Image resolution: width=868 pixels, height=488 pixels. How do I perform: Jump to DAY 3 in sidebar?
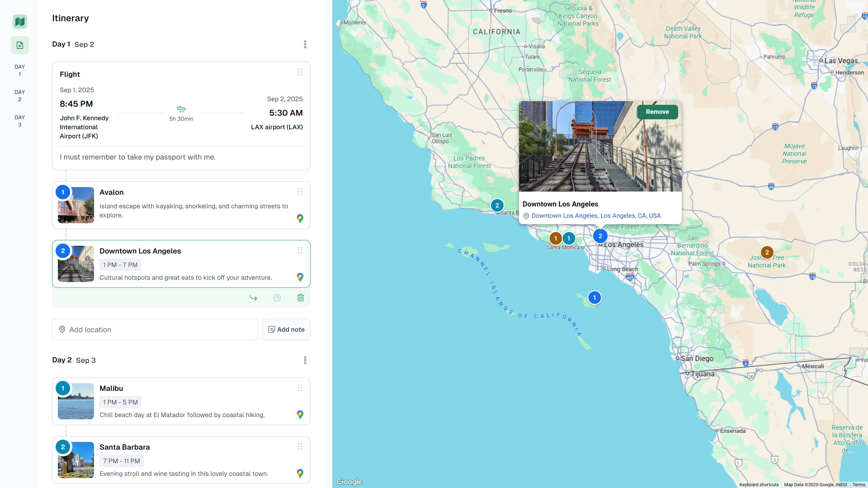(x=19, y=121)
